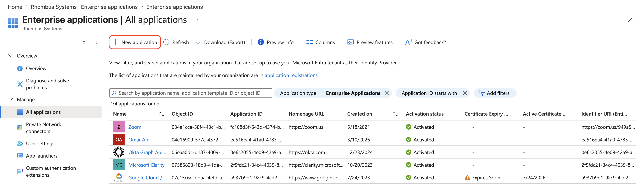Open Private Network connectors
The width and height of the screenshot is (644, 184).
pyautogui.click(x=44, y=128)
